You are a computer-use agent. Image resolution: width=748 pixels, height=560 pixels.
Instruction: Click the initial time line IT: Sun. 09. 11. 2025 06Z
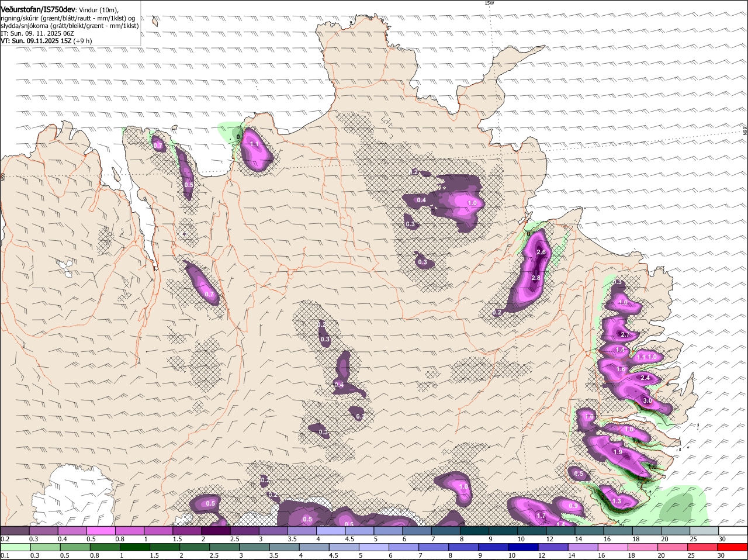pyautogui.click(x=37, y=33)
